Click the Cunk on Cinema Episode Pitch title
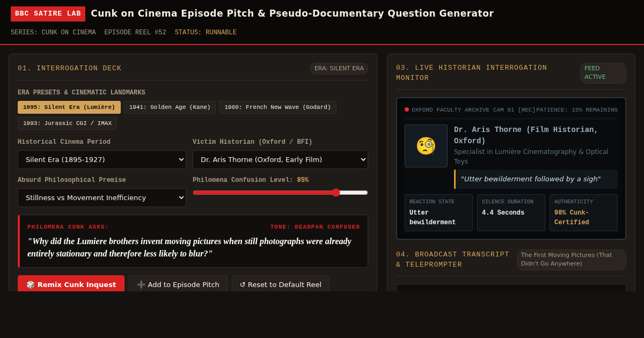The width and height of the screenshot is (644, 338). (x=292, y=13)
